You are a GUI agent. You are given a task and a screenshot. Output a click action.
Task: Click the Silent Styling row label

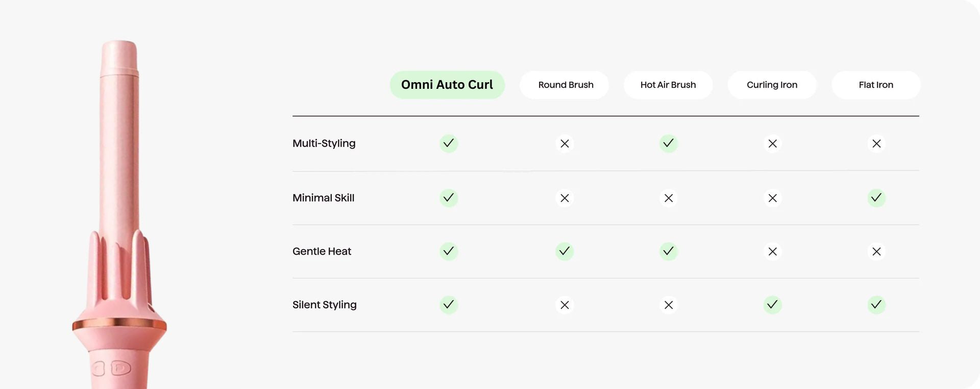click(x=325, y=305)
